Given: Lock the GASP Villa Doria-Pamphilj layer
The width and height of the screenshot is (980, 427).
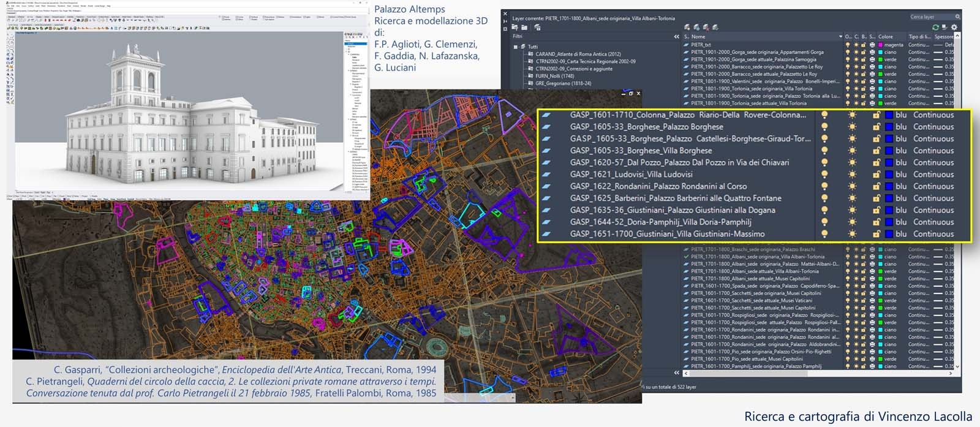Looking at the screenshot, I should 876,222.
